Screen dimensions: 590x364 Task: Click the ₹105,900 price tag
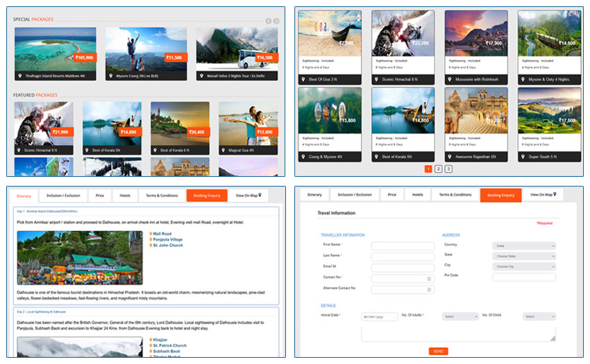[85, 58]
